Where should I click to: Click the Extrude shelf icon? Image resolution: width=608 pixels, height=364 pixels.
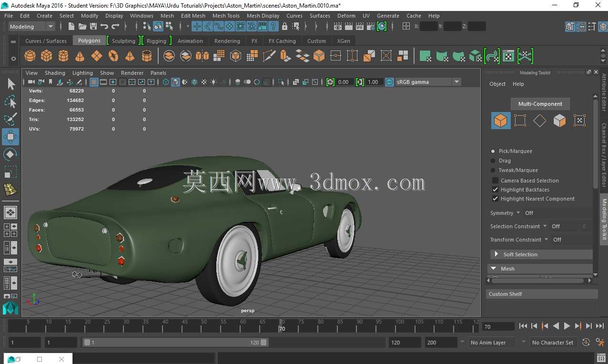coord(285,56)
